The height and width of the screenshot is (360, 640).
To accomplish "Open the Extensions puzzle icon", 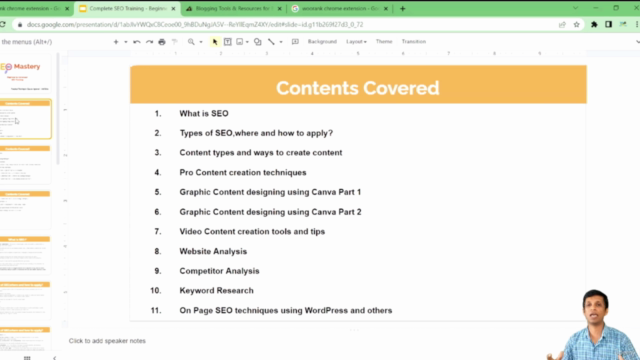I will coord(594,24).
